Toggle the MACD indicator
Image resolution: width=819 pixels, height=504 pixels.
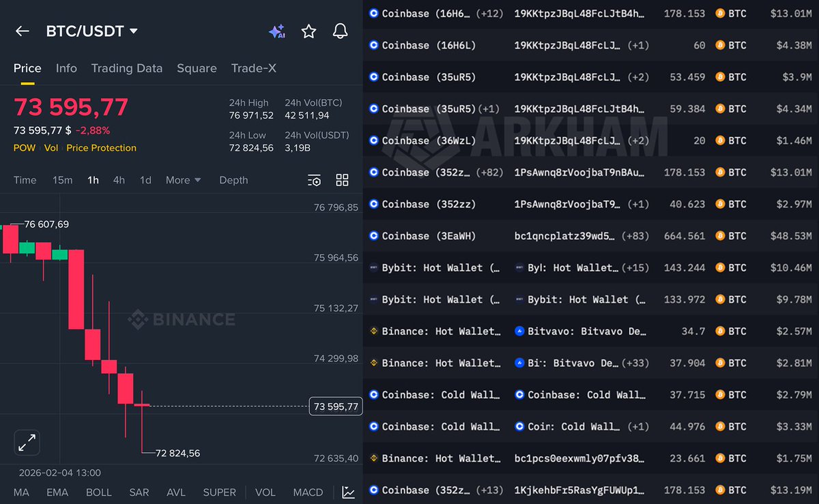click(x=308, y=492)
